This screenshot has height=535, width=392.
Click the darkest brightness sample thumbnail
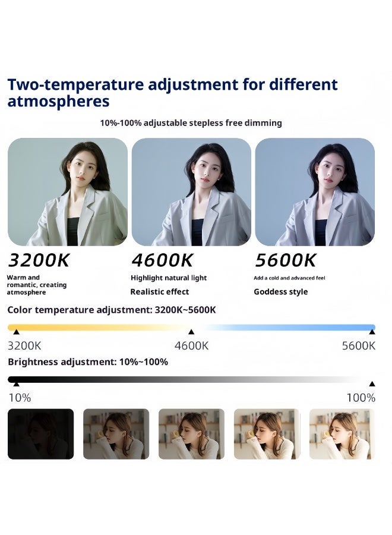pyautogui.click(x=40, y=434)
